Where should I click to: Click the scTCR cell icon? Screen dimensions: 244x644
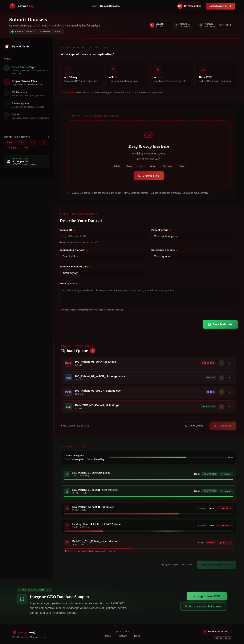113,69
